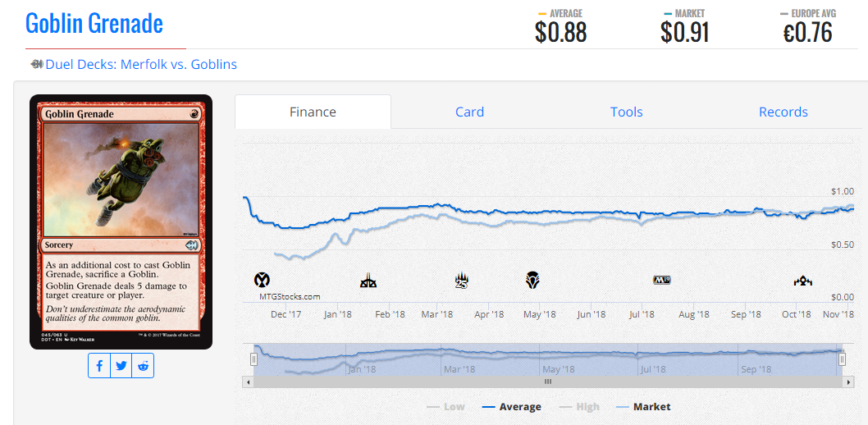Click the Mar '18 main axis label
Image resolution: width=868 pixels, height=425 pixels.
436,313
